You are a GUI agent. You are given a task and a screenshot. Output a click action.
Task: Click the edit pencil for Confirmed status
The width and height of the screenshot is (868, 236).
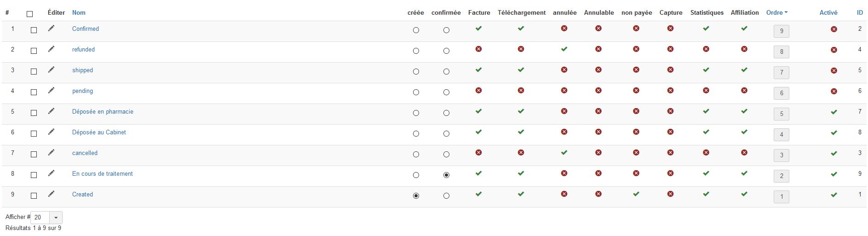pyautogui.click(x=51, y=29)
